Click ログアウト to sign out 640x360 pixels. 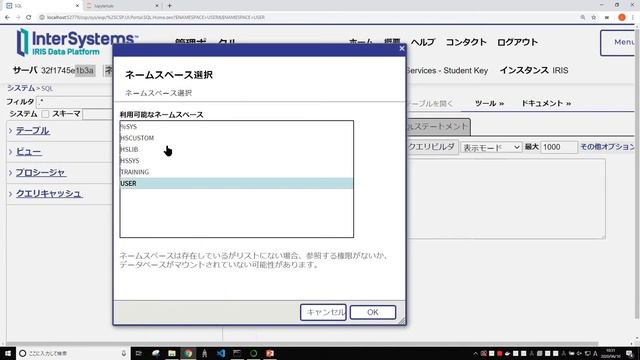[x=517, y=42]
